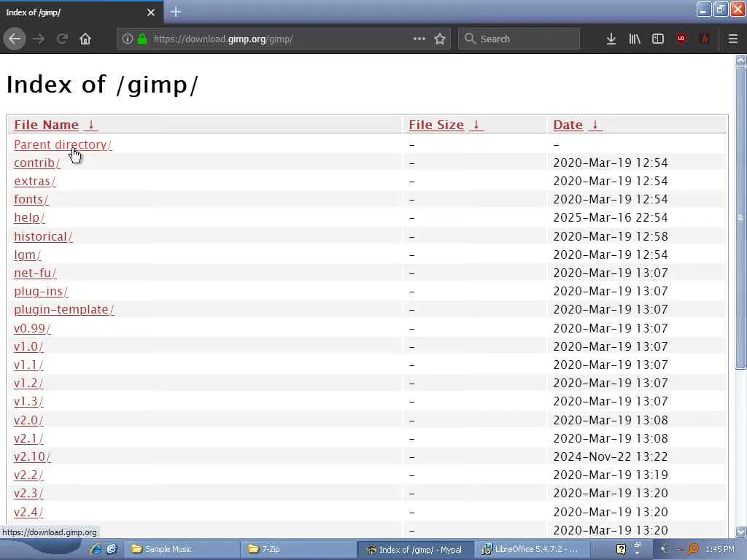Click the quick launch icon beside Internet Explorer
The image size is (747, 560).
coord(112,549)
